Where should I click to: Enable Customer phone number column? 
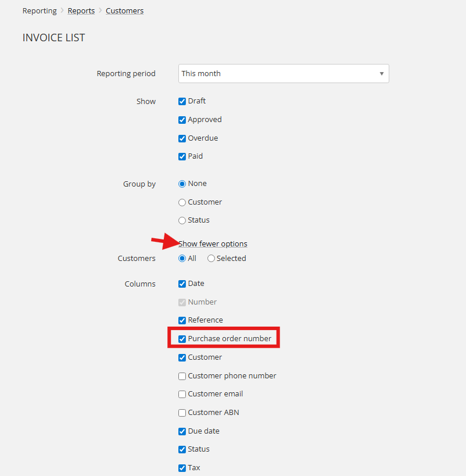[x=182, y=376]
